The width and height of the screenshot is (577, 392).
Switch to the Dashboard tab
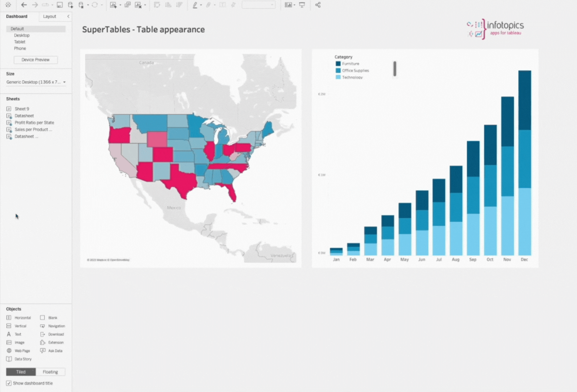[17, 16]
